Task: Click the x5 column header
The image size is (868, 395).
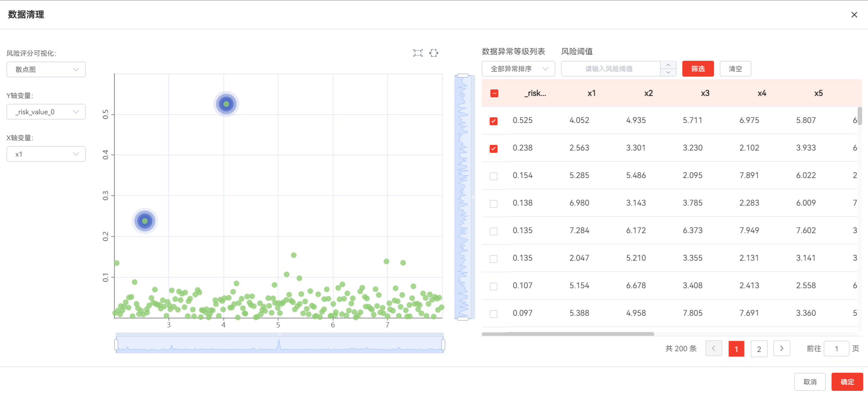Action: 818,93
